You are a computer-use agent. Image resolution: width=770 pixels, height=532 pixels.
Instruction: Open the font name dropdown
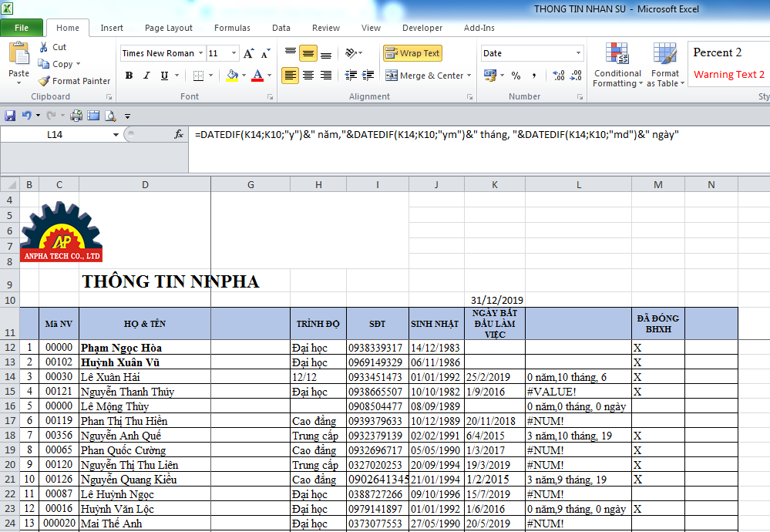201,53
